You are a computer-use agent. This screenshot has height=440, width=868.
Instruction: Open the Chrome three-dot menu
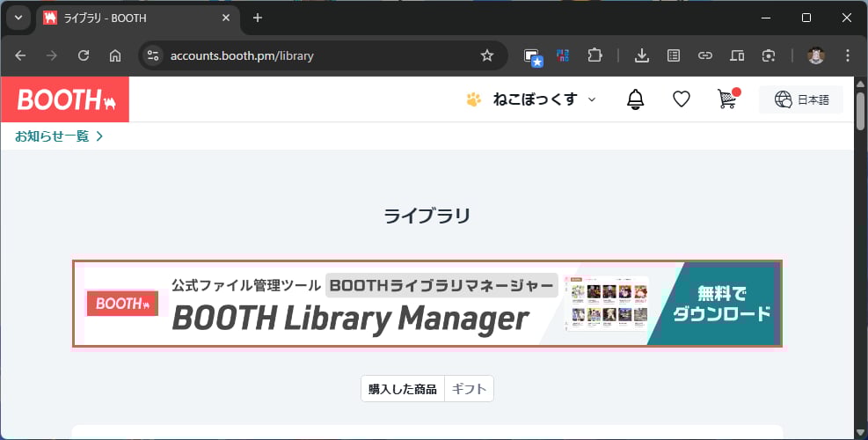click(x=848, y=55)
